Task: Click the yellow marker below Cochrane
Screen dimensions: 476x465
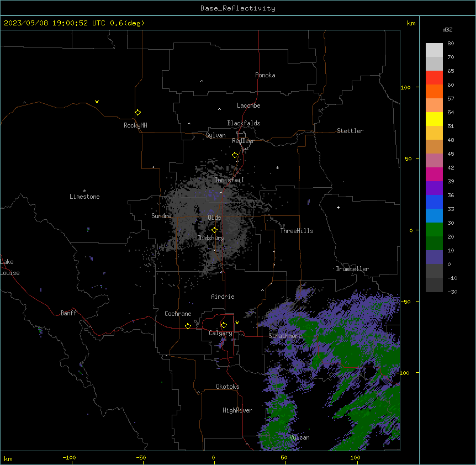Action: tap(188, 326)
